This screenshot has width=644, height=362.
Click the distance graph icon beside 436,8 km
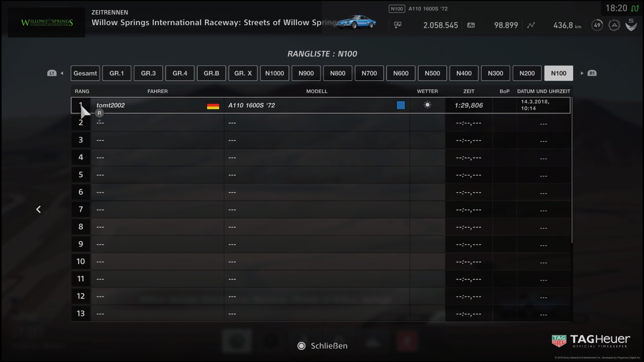[x=531, y=25]
